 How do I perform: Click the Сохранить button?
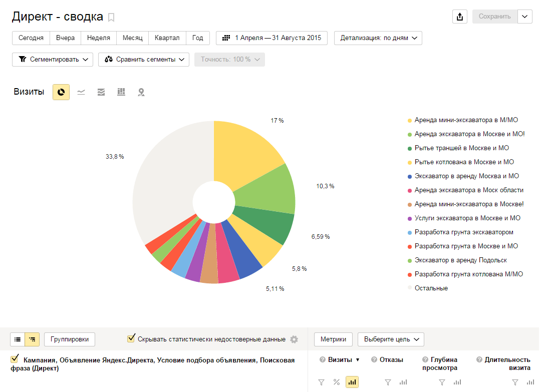click(x=495, y=17)
